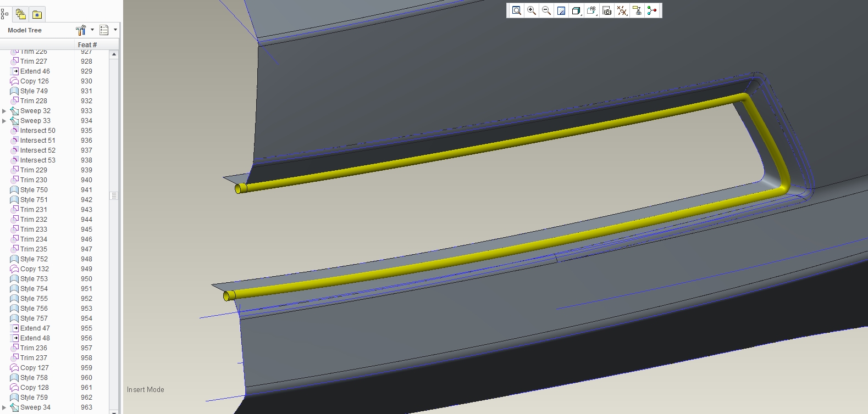Select Style 756 in the tree
This screenshot has width=868, height=414.
(x=34, y=309)
